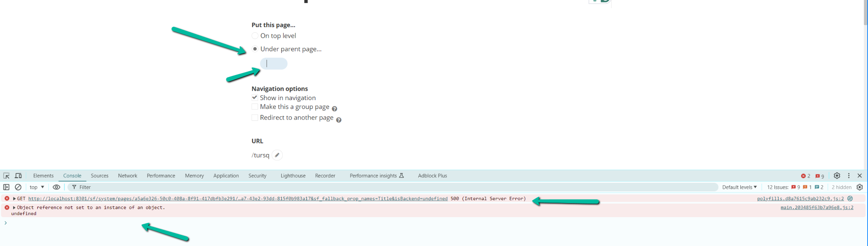Click the issues flag badge showing 9 in tab bar
This screenshot has height=246, width=868.
pyautogui.click(x=820, y=176)
